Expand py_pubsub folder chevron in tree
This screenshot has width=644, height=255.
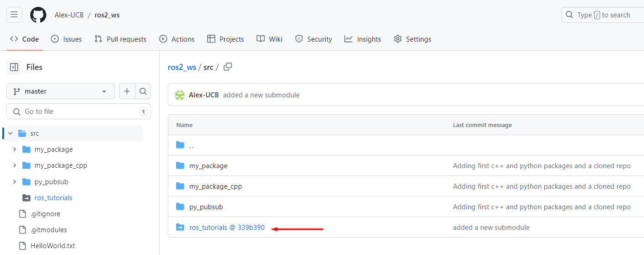point(15,182)
